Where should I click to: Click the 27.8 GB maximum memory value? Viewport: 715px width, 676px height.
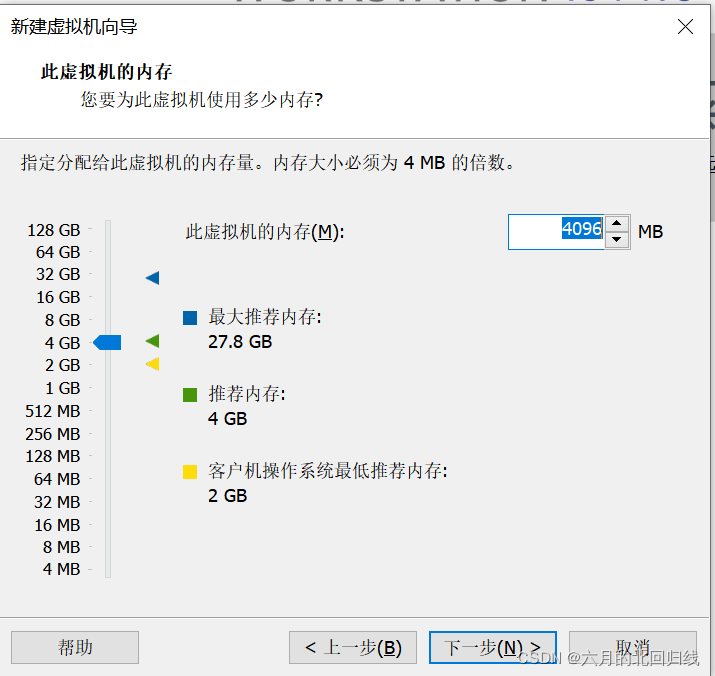pos(240,342)
